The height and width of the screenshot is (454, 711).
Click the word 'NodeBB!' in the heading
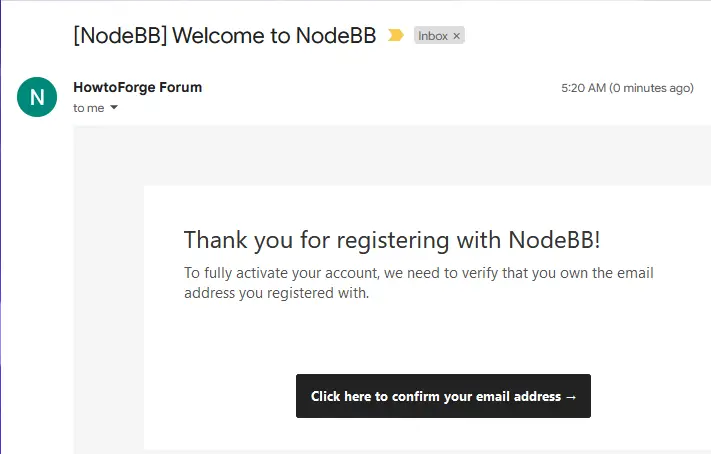555,240
